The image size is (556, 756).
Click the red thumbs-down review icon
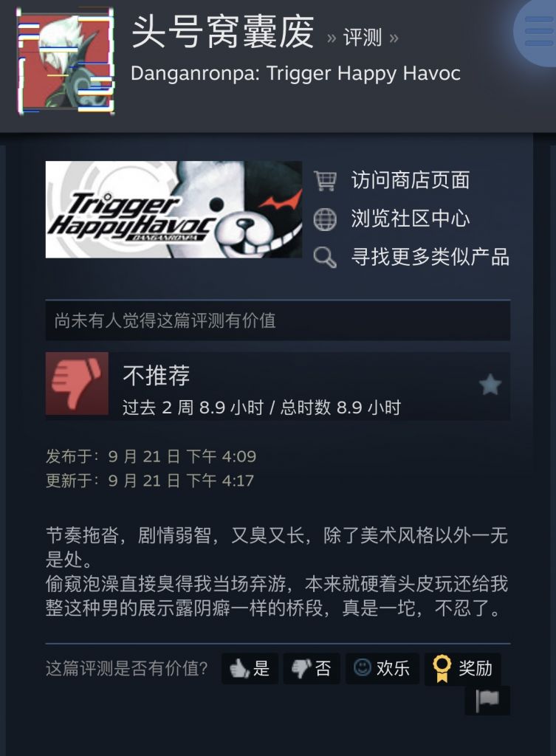pos(77,383)
